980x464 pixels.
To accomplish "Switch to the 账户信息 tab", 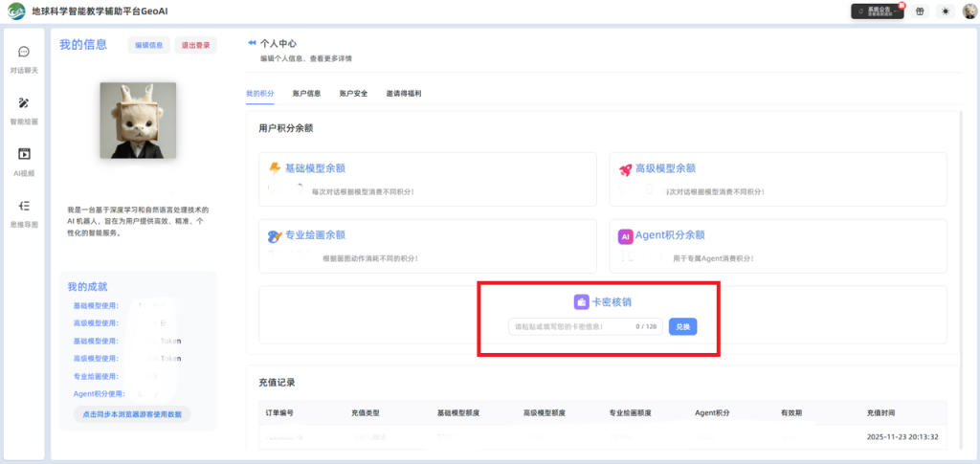I will [306, 94].
